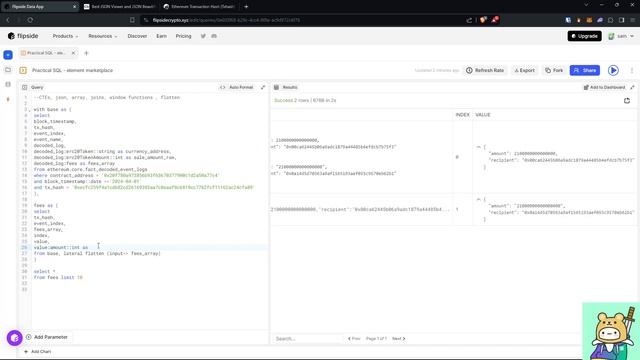Image resolution: width=640 pixels, height=360 pixels.
Task: Go to the Next results page
Action: (398, 339)
